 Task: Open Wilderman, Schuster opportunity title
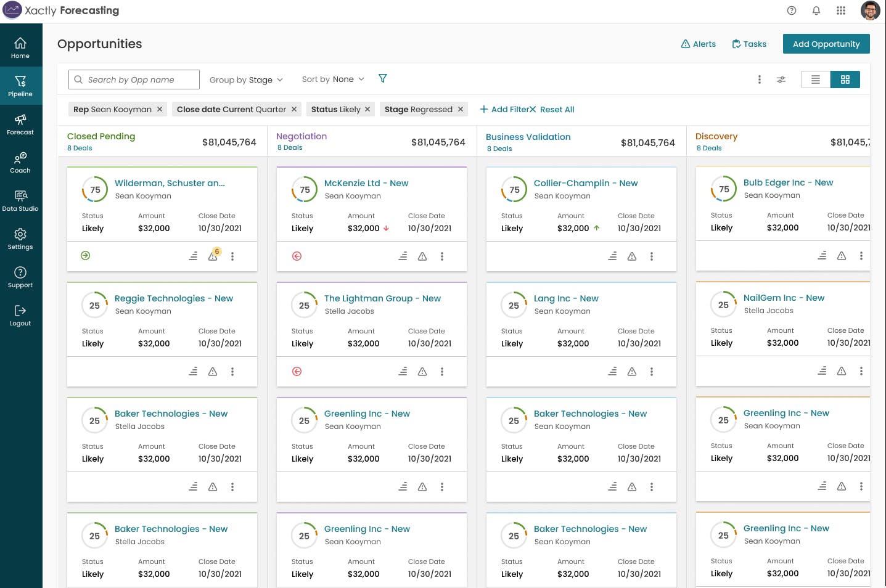click(170, 183)
